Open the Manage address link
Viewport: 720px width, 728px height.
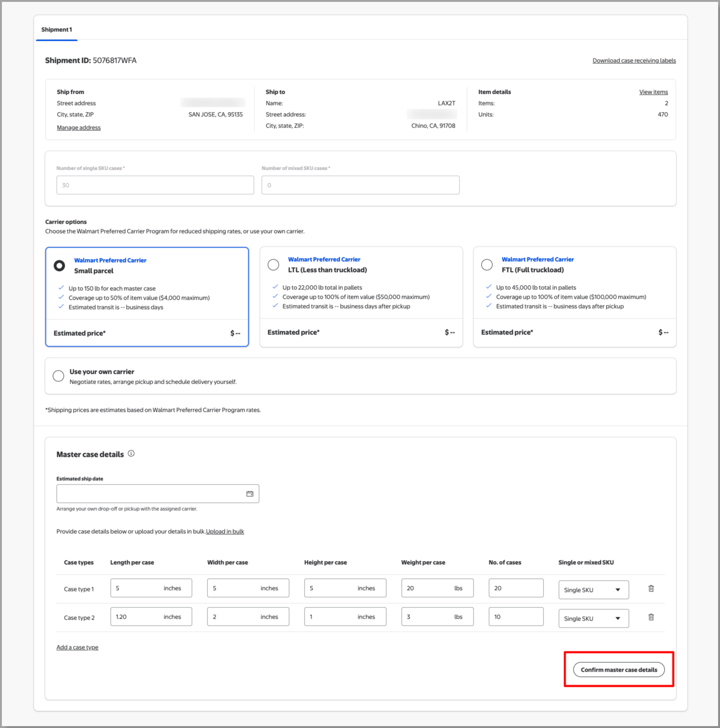(x=79, y=128)
